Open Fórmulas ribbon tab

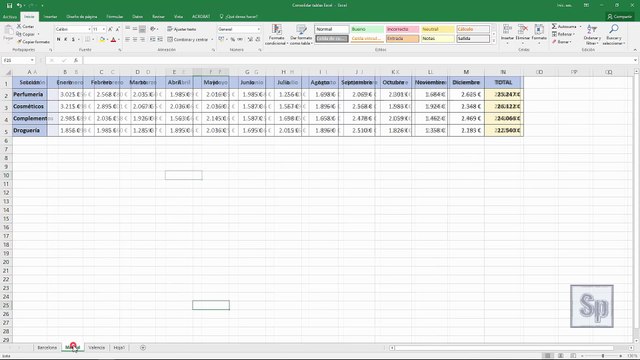(x=115, y=17)
